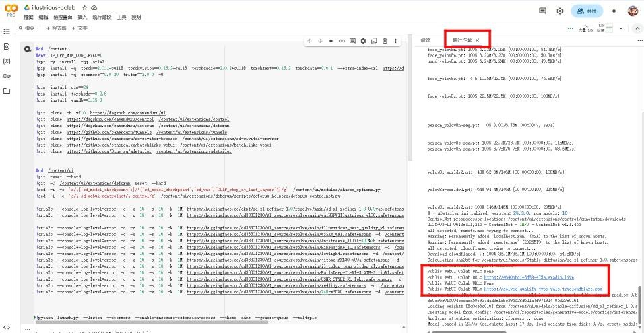The width and height of the screenshot is (644, 333).
Task: Open the secrets key panel
Action: pos(7,76)
